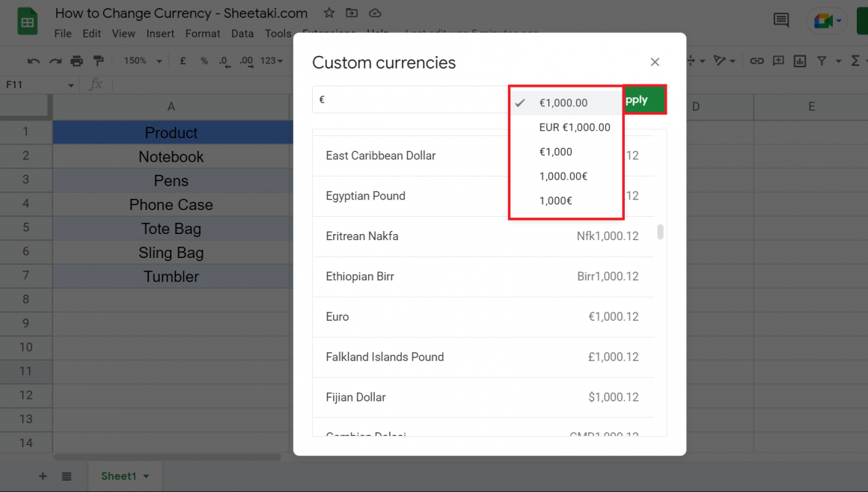This screenshot has height=492, width=868.
Task: Select the EUR €1,000.00 format option
Action: 565,126
